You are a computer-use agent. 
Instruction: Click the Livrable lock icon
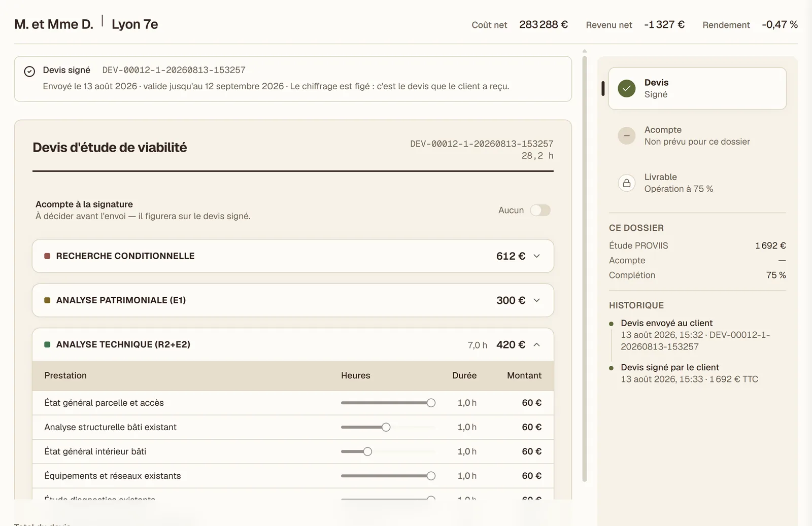click(x=627, y=183)
